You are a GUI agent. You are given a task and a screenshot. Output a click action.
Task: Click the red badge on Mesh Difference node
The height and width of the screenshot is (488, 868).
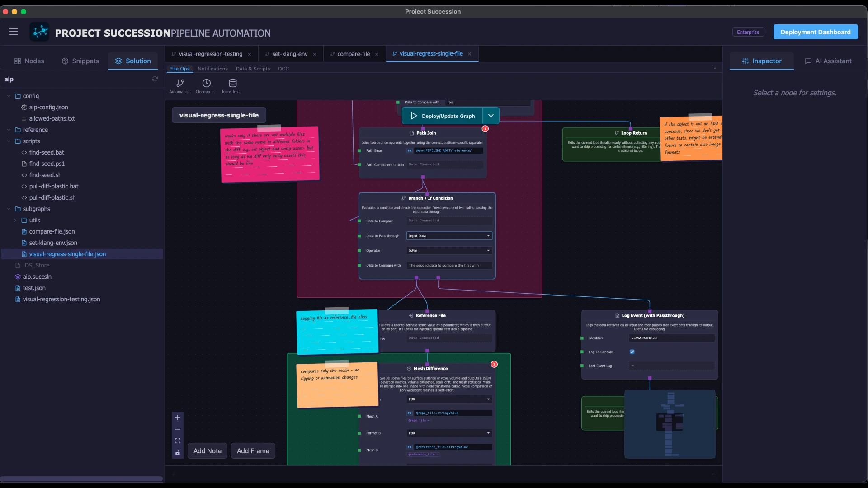(494, 364)
